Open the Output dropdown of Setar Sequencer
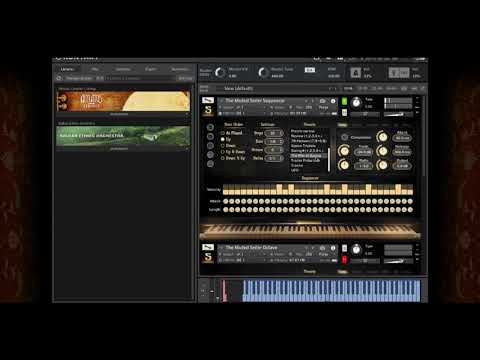The height and width of the screenshot is (360, 480). (243, 107)
